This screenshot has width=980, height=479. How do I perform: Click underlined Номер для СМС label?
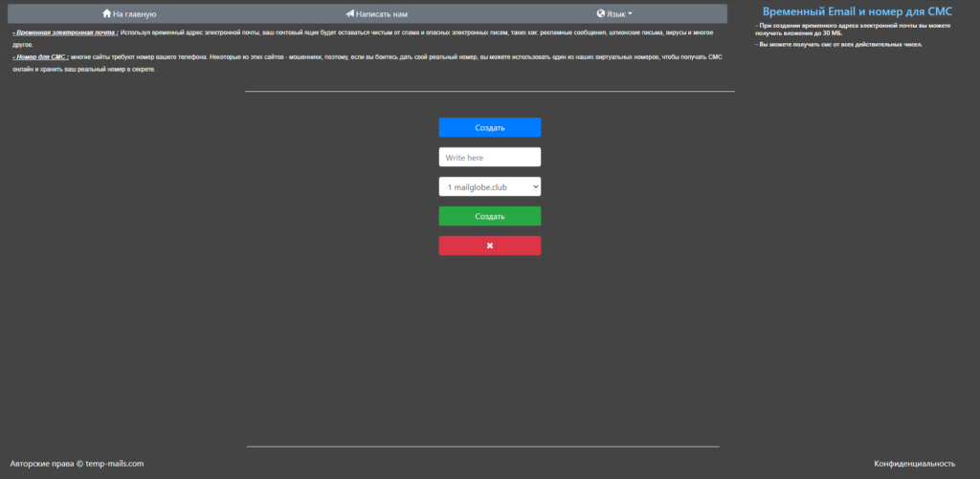tap(41, 57)
